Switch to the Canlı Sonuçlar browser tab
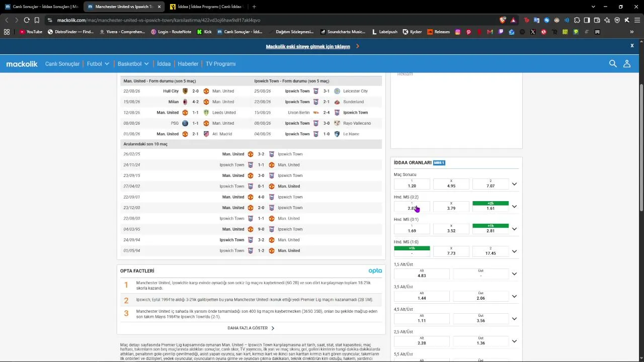Image resolution: width=644 pixels, height=362 pixels. click(x=41, y=7)
